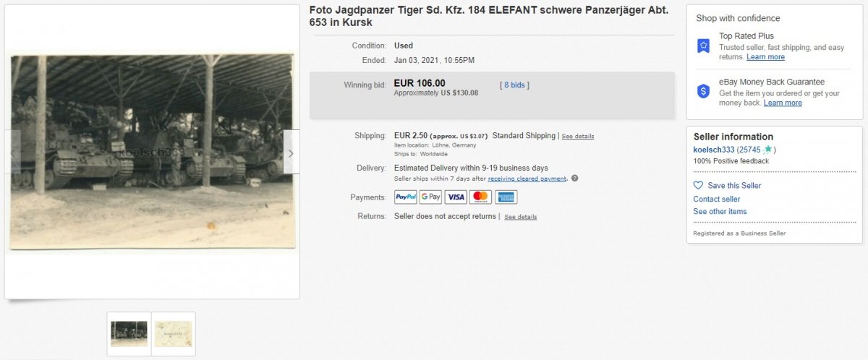868x360 pixels.
Task: Open shipping See details link
Action: 578,136
